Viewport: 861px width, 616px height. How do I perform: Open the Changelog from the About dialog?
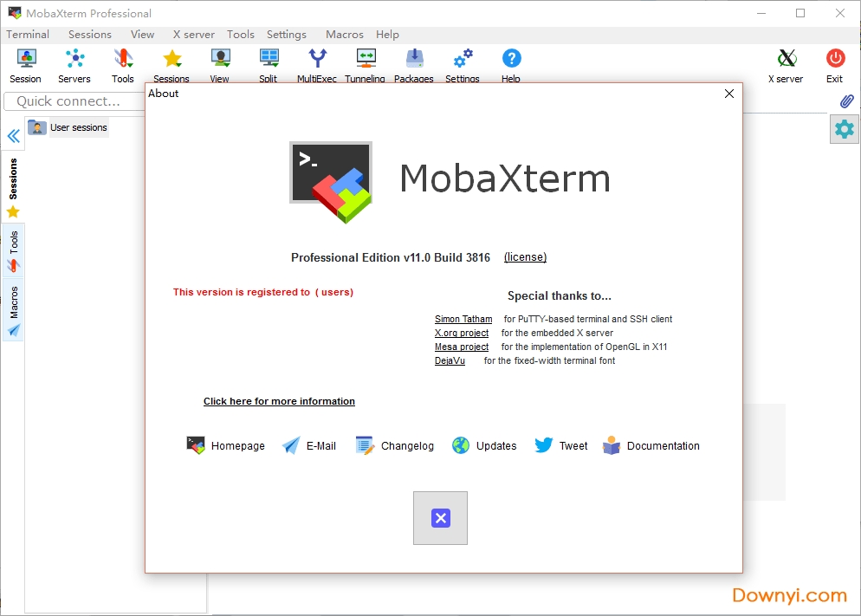(x=394, y=445)
